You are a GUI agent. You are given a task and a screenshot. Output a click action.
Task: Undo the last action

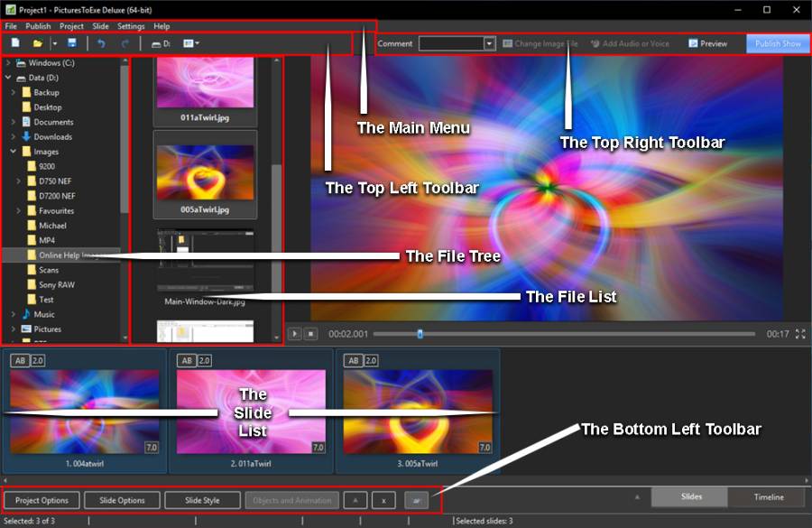click(x=101, y=43)
